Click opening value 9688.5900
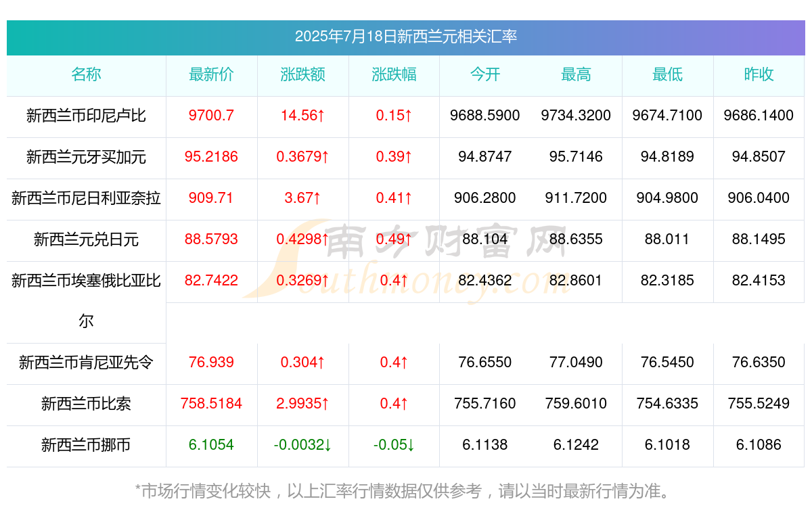812x512 pixels. pyautogui.click(x=485, y=116)
